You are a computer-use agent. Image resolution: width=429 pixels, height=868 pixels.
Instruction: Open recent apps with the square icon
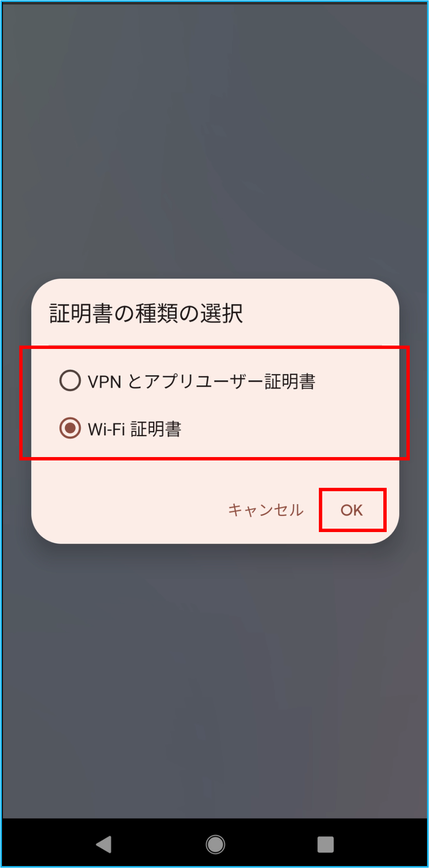[326, 844]
